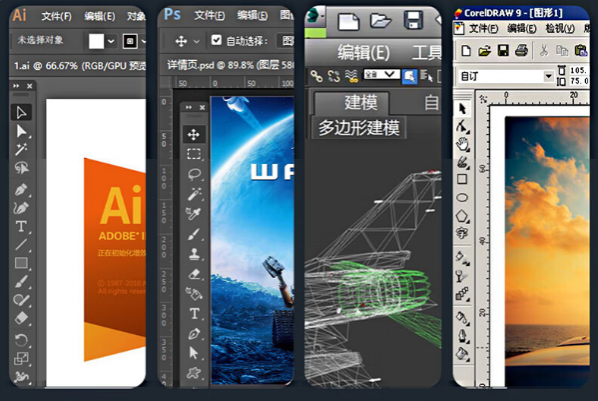Screen dimensions: 598x401
Task: Open the Move tool preset dropdown in Photoshop
Action: point(196,41)
